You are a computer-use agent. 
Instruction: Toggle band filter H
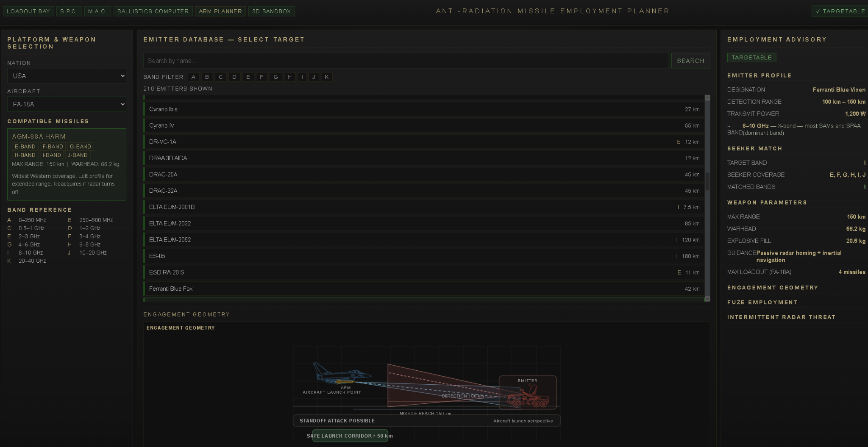point(290,77)
